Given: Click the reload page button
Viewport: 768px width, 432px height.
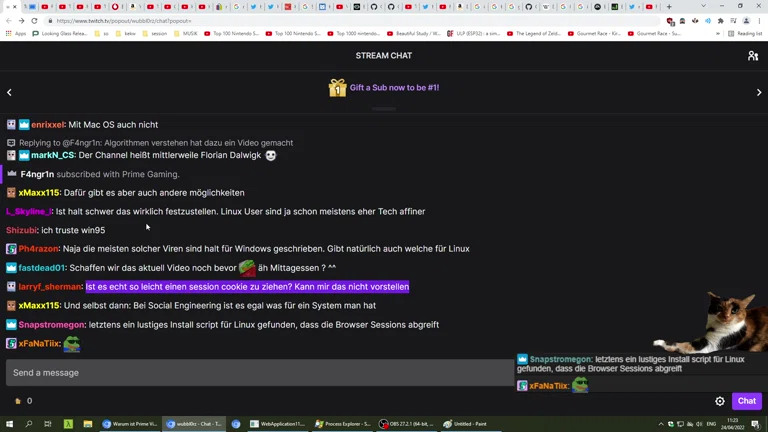Looking at the screenshot, I should click(34, 21).
